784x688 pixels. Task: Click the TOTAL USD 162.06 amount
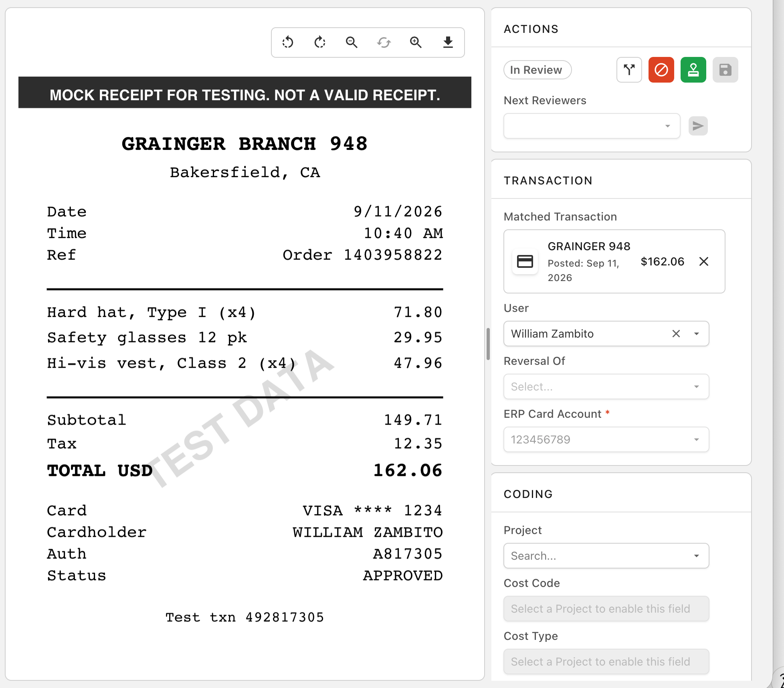tap(408, 470)
